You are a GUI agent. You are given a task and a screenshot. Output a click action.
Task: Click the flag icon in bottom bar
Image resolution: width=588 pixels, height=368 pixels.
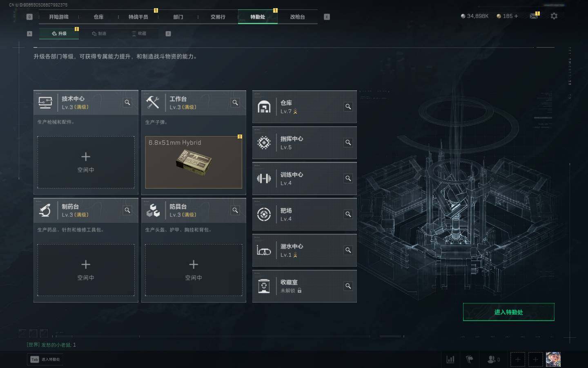click(x=470, y=359)
